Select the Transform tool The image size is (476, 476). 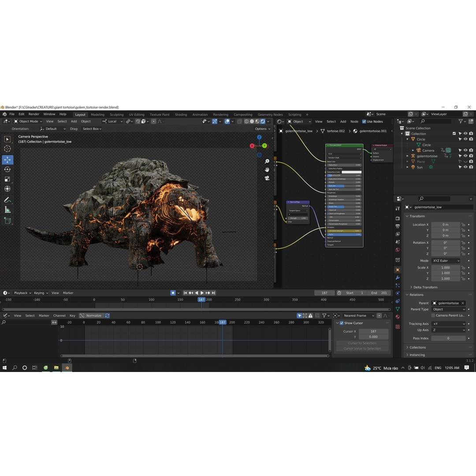coord(7,189)
